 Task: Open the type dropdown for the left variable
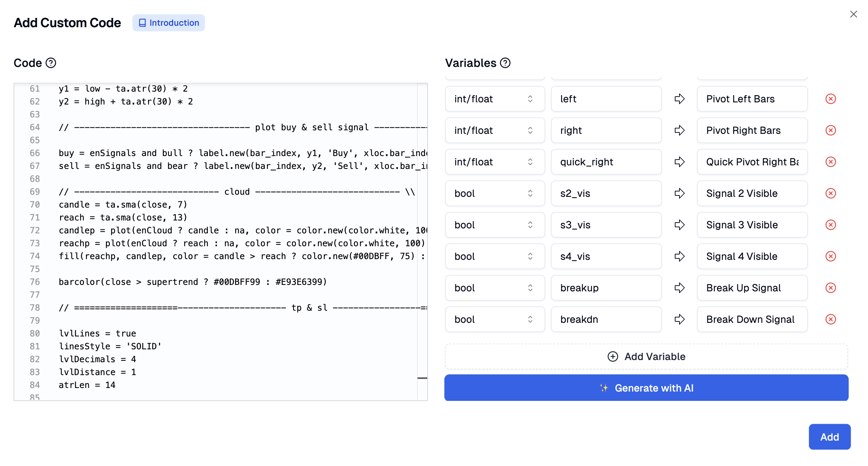click(495, 99)
